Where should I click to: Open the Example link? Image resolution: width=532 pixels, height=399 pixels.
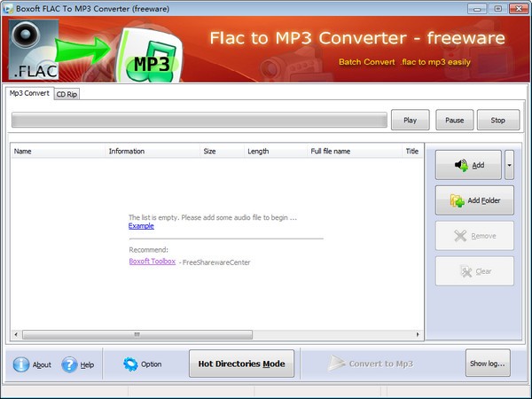click(x=141, y=226)
